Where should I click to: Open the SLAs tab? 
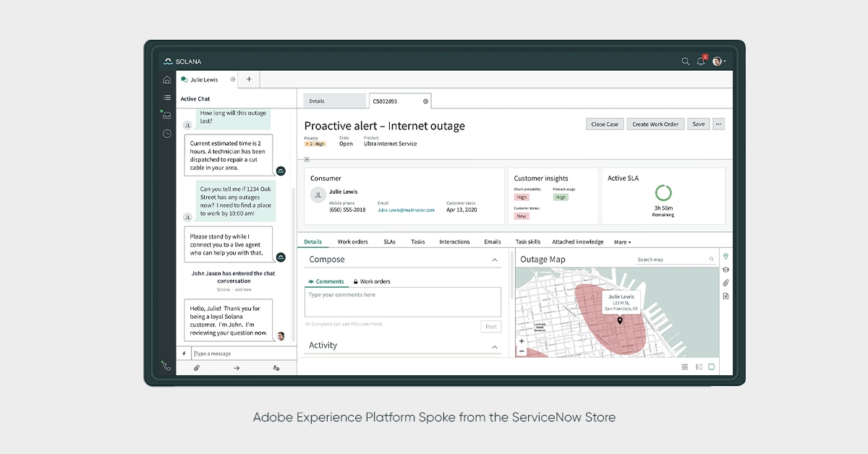pyautogui.click(x=389, y=241)
